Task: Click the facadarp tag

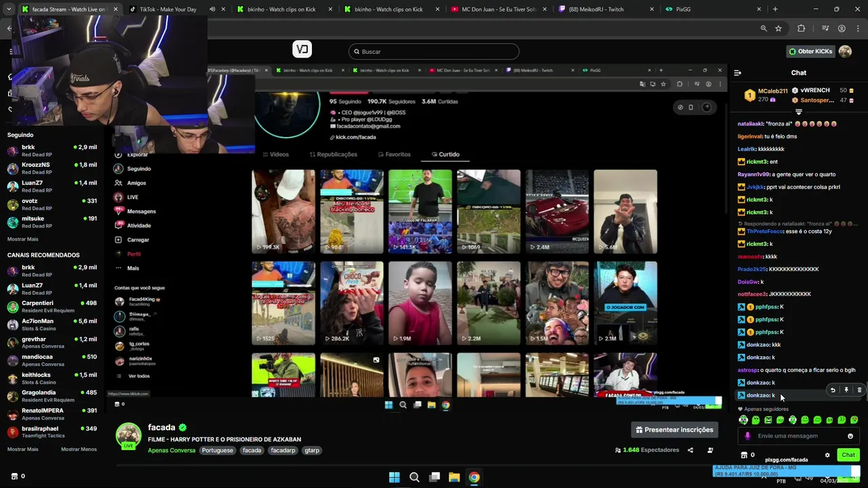Action: pos(283,450)
